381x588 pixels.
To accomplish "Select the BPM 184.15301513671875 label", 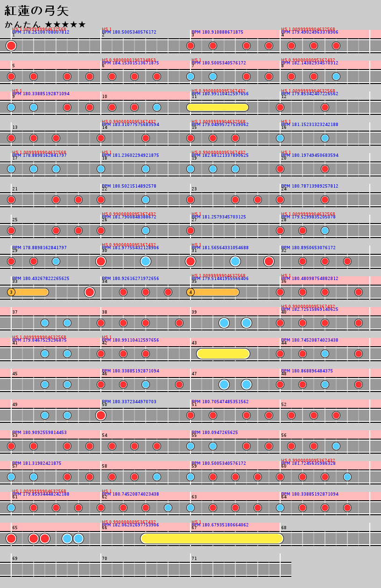I will 130,63.
